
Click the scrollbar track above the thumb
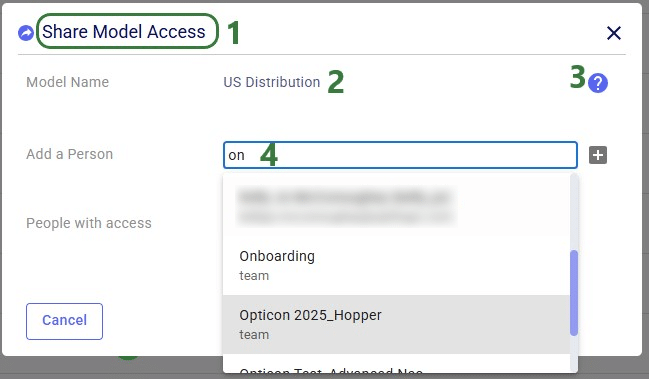coord(574,212)
